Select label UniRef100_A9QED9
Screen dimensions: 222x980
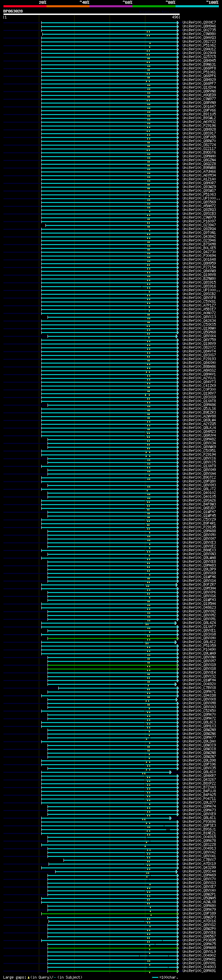[199, 95]
